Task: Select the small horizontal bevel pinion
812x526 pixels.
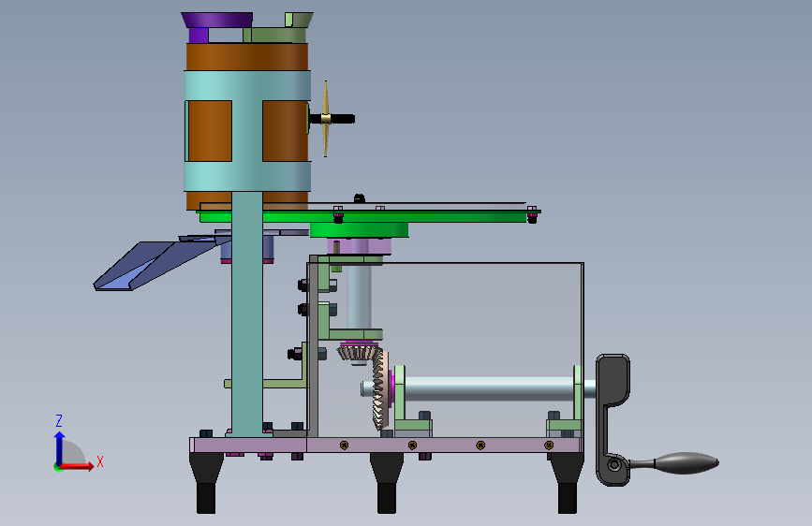Action: 358,353
